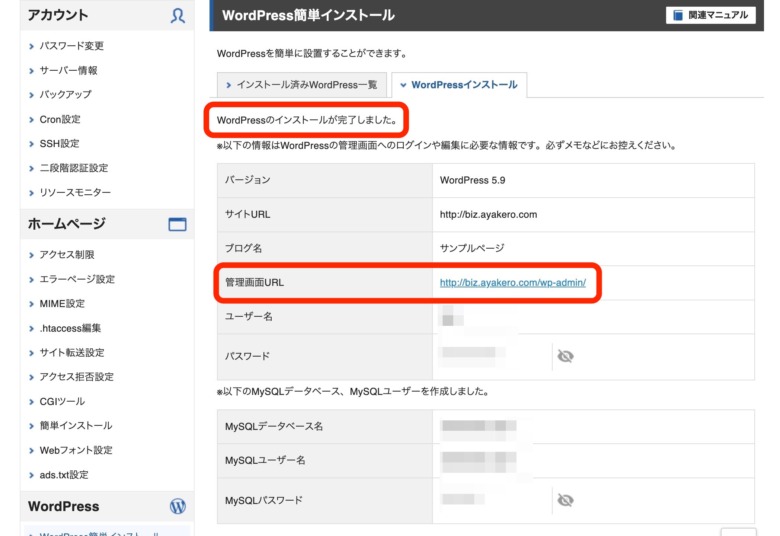Screen dimensions: 780x536
Task: Click down chevron on WordPressインストール tab
Action: 403,85
